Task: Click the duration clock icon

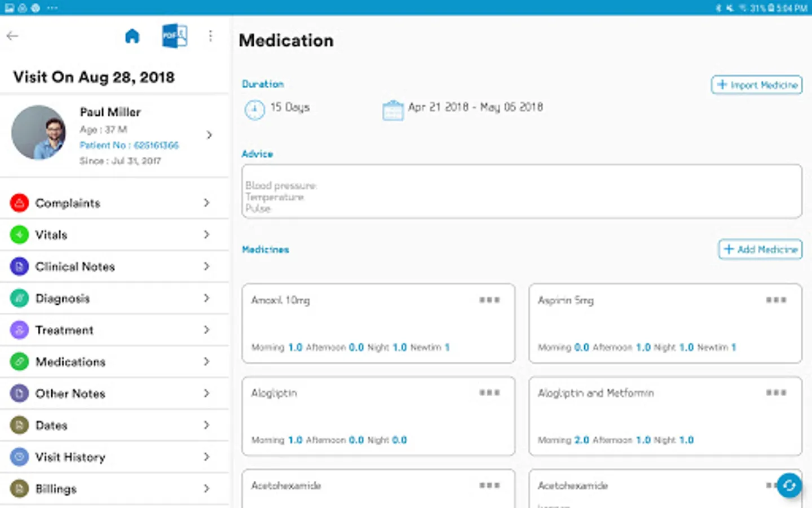Action: (x=254, y=109)
